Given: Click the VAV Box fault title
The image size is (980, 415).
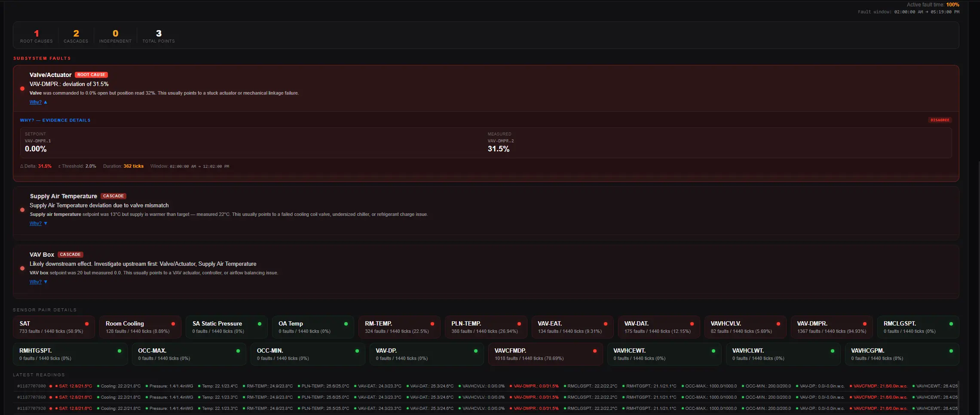Looking at the screenshot, I should click(x=42, y=255).
